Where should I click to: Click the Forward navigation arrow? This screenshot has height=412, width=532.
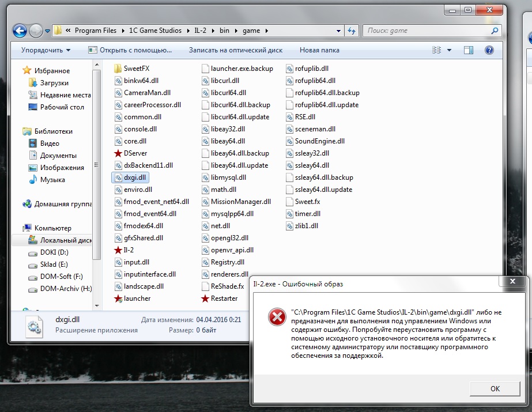tap(36, 31)
